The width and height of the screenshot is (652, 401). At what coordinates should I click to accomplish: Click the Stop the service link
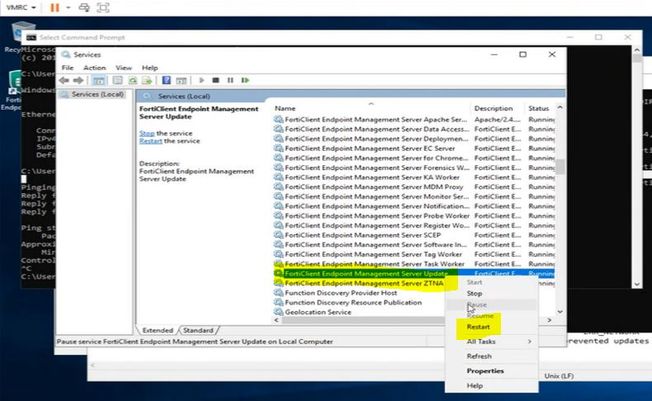147,133
